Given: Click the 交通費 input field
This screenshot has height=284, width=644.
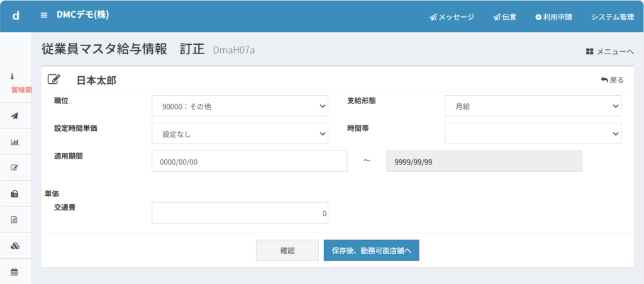Looking at the screenshot, I should 240,213.
